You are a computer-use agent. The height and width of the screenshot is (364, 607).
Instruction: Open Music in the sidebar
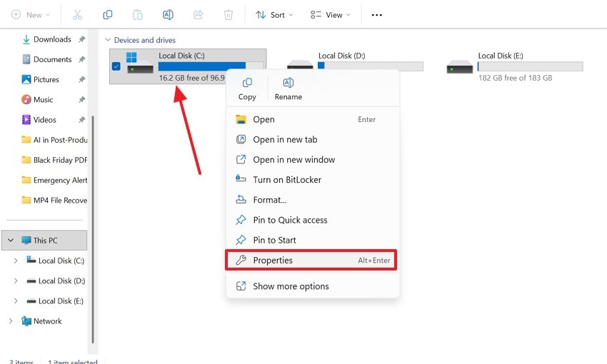click(38, 100)
